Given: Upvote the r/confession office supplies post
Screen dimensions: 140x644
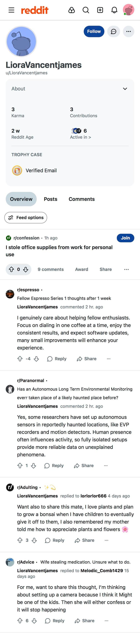Looking at the screenshot, I should (x=11, y=269).
